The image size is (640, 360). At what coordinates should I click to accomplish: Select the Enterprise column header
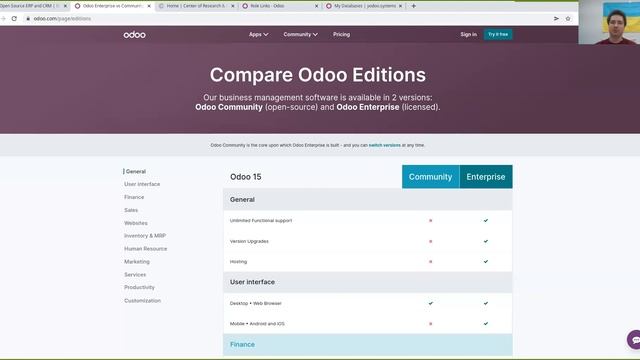pyautogui.click(x=486, y=177)
